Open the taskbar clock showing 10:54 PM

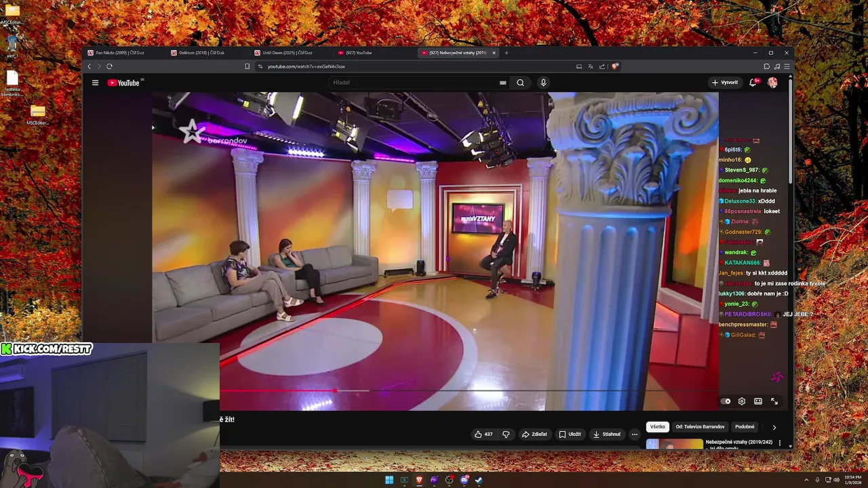[852, 480]
